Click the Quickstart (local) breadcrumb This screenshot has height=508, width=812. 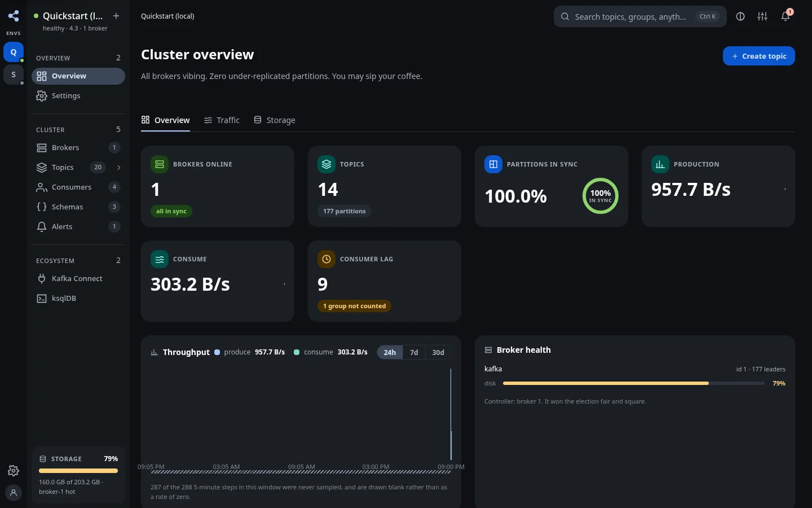pos(167,16)
